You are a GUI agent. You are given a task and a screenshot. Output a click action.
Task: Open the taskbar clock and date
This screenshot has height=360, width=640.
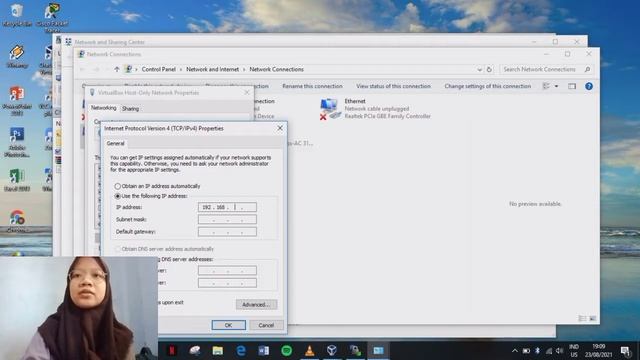coord(598,351)
